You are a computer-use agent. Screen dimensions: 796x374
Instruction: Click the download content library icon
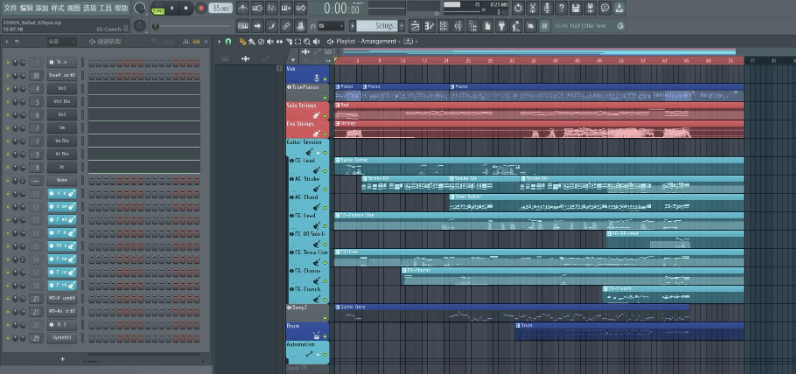click(619, 8)
